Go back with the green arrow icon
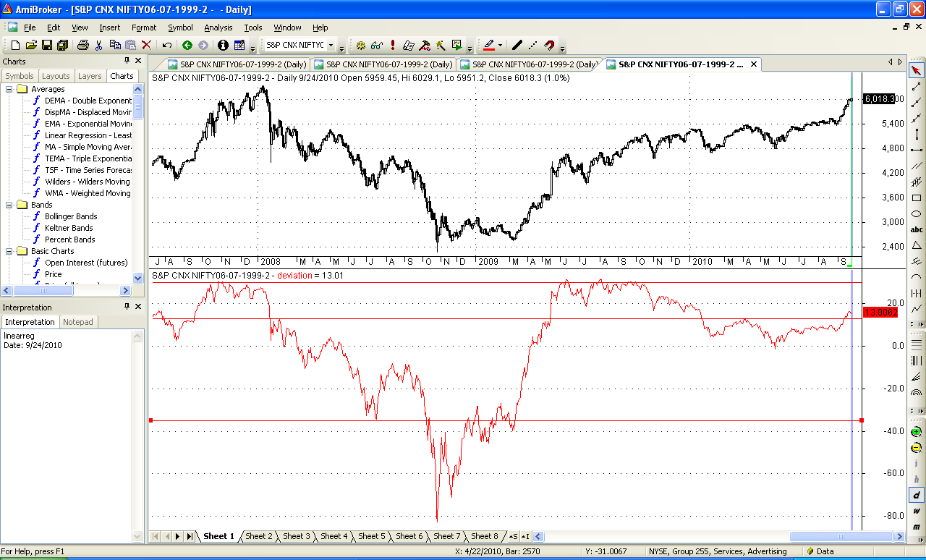The image size is (926, 560). pyautogui.click(x=187, y=45)
